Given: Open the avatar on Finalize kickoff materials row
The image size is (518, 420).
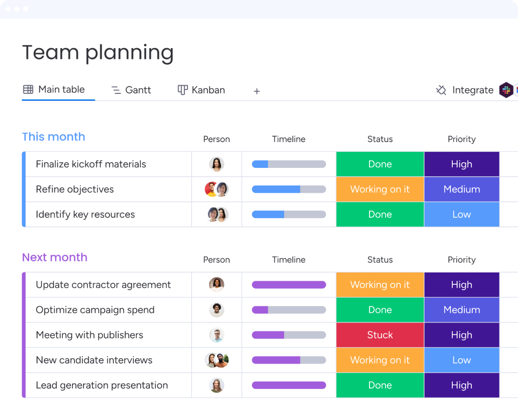Looking at the screenshot, I should (x=217, y=164).
